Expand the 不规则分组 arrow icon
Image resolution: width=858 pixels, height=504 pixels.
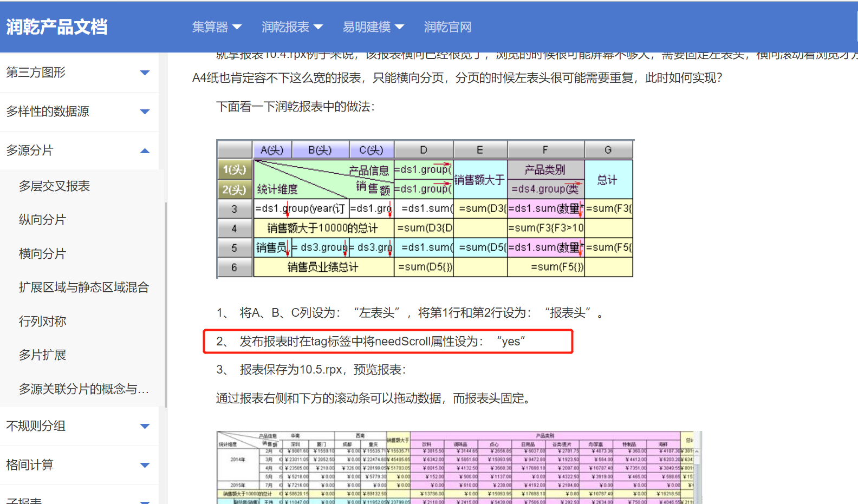(145, 426)
